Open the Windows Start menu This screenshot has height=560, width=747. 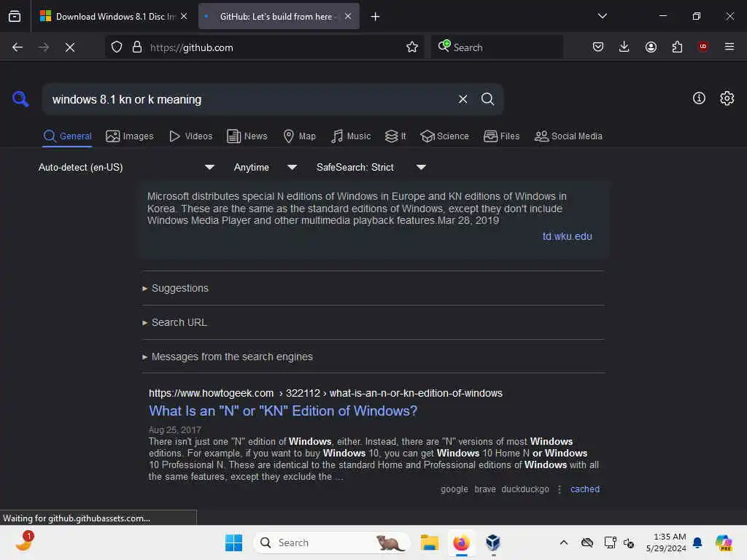coord(233,542)
